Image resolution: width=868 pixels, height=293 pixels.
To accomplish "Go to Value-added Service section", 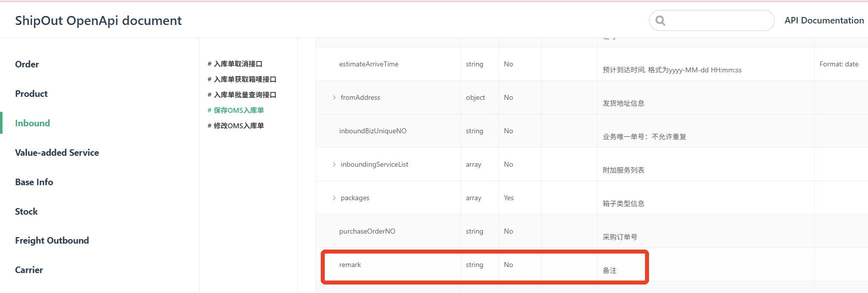I will coord(57,153).
